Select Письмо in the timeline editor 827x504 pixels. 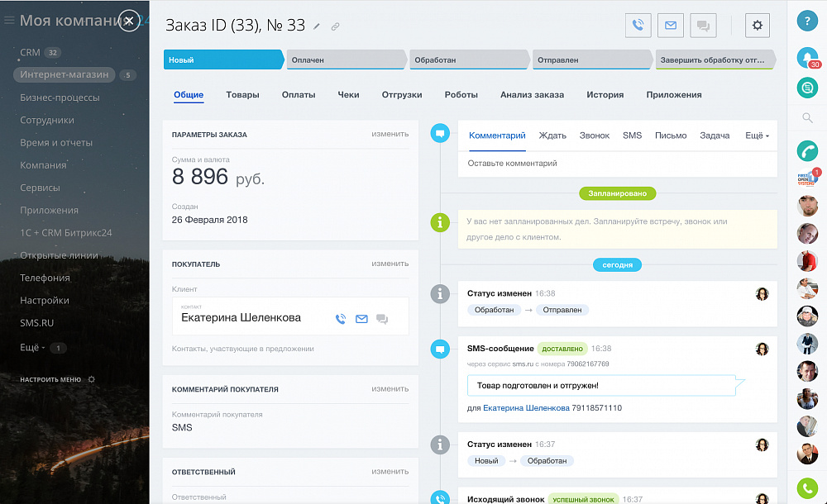coord(671,136)
